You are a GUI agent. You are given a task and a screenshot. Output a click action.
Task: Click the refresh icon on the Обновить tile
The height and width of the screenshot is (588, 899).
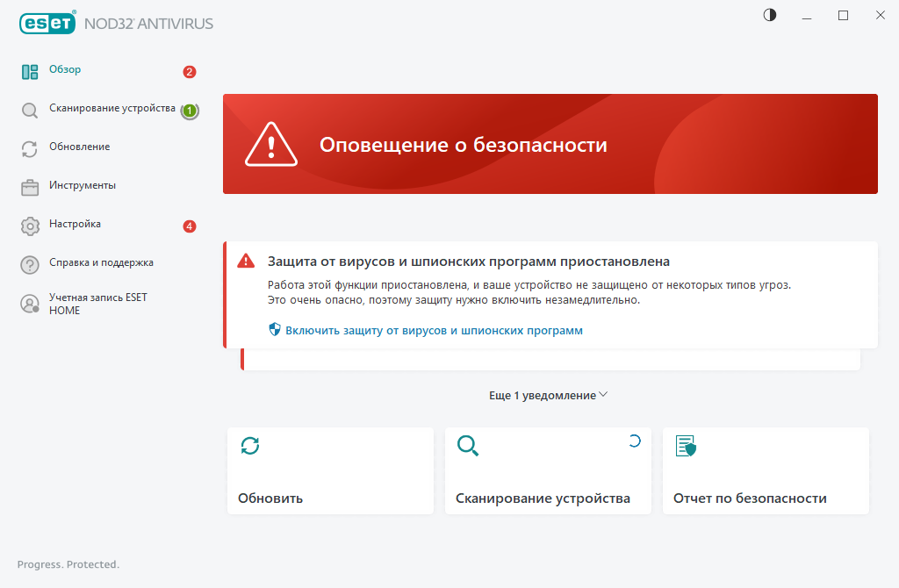250,446
